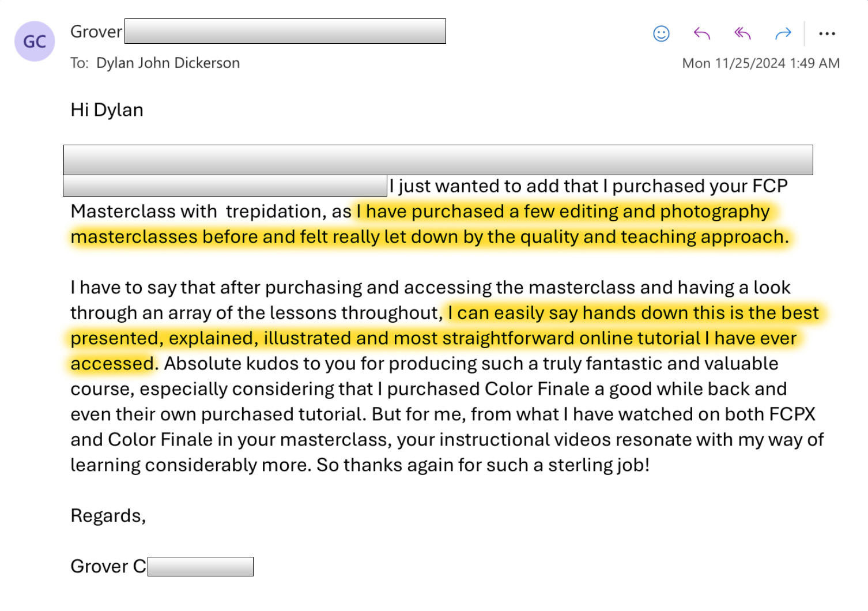Click the 'Hi Dylan' greeting line
868x611 pixels.
click(107, 110)
